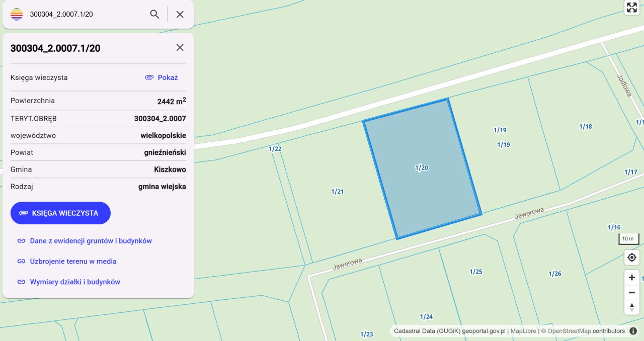This screenshot has height=341, width=644.
Task: Zoom out using the minus icon
Action: coord(631,292)
